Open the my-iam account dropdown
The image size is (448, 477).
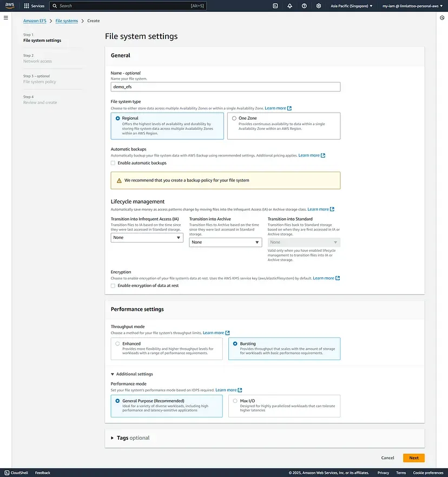point(412,6)
